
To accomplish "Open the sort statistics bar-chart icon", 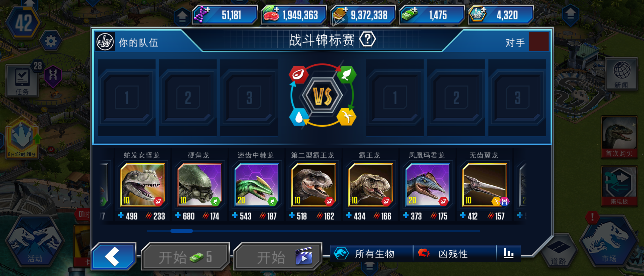I will pyautogui.click(x=508, y=253).
